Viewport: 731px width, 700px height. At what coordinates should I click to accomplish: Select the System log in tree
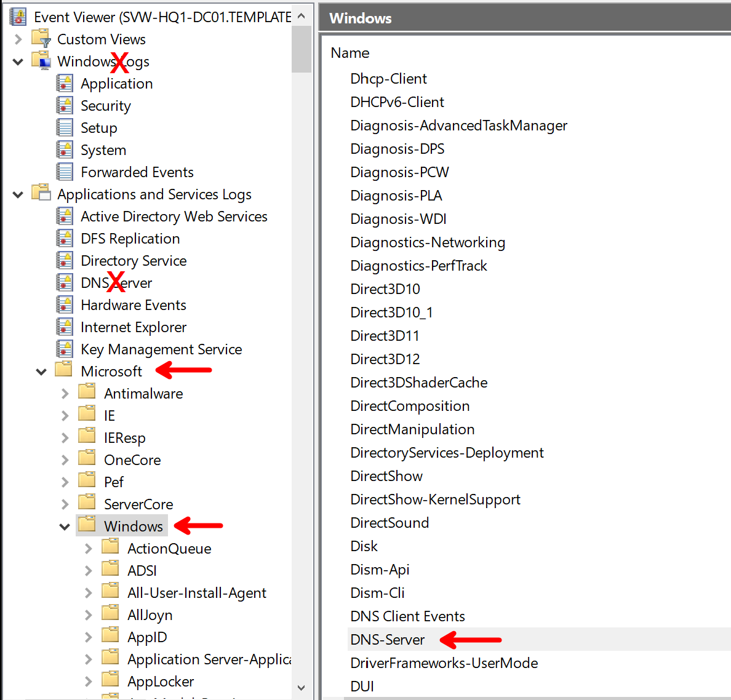(103, 150)
